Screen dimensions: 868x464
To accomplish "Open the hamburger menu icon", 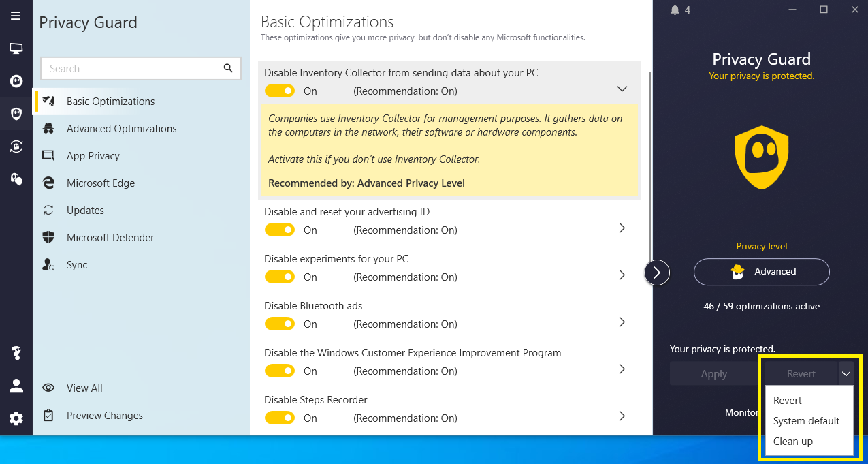I will coord(16,16).
